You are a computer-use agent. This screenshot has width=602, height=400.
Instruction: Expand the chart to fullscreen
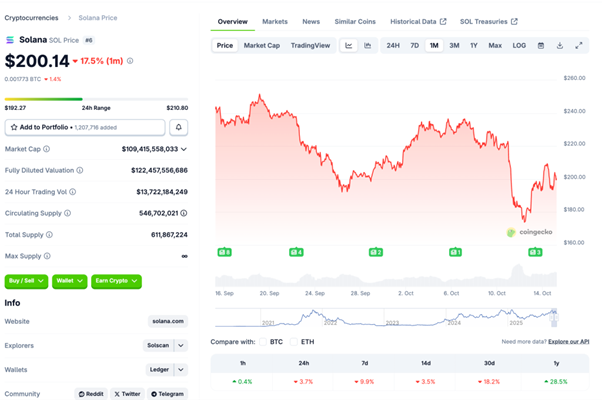click(578, 45)
